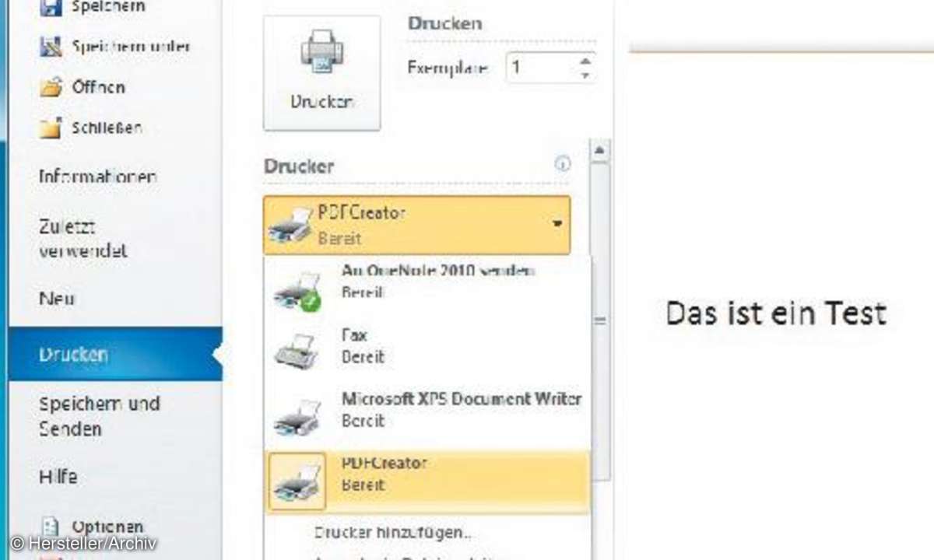Screen dimensions: 934x560
Task: Open the Öffnen folder icon
Action: (x=51, y=87)
